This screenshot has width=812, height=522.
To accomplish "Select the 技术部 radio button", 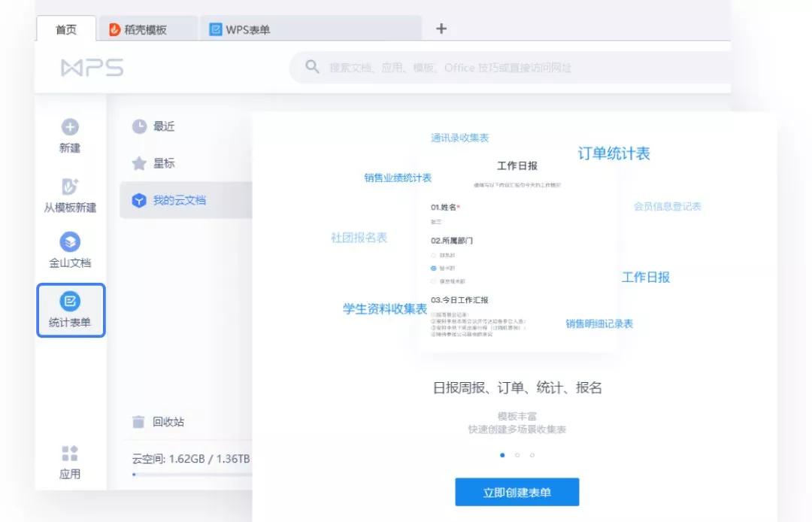I will (x=433, y=268).
